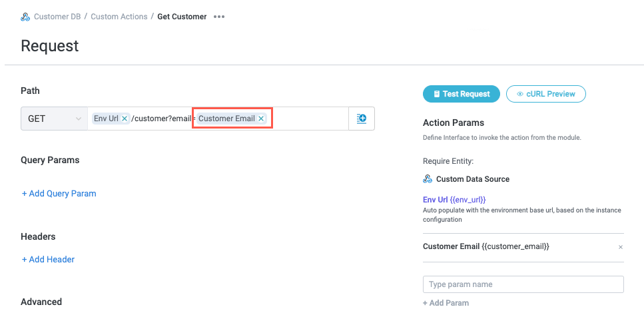Delete the Customer Email action param
Viewport: 644px width, 317px height.
tap(621, 247)
